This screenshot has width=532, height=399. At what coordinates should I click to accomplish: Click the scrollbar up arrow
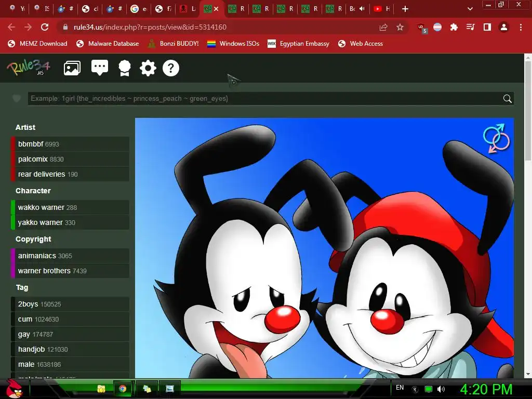528,57
